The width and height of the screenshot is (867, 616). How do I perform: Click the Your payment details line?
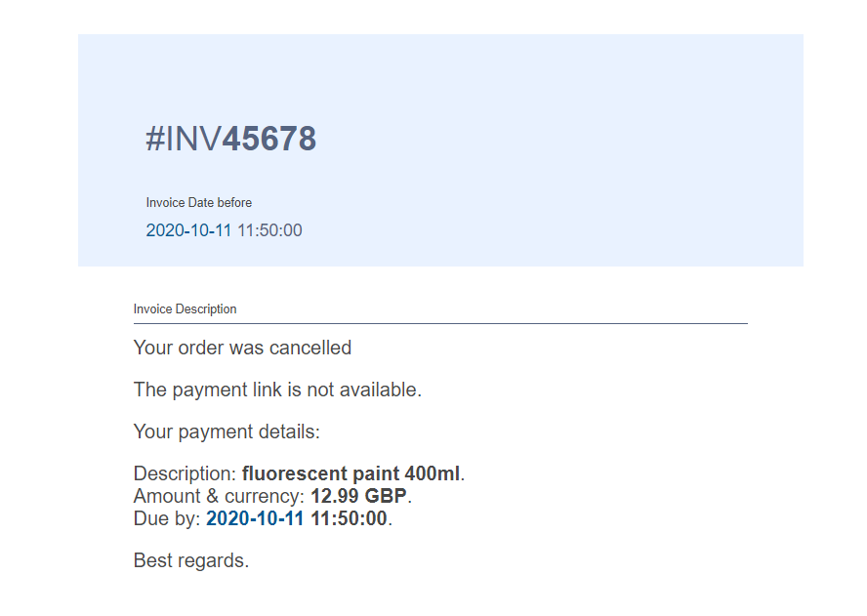coord(227,431)
